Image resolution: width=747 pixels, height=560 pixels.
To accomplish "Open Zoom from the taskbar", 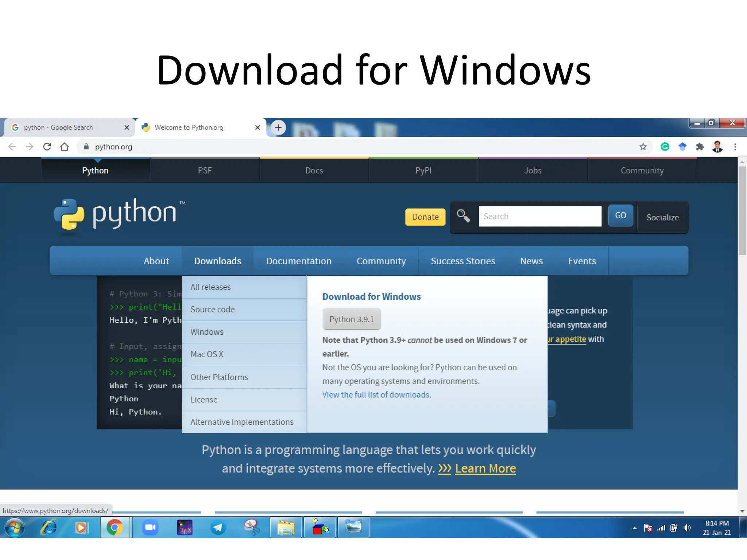I will click(150, 528).
